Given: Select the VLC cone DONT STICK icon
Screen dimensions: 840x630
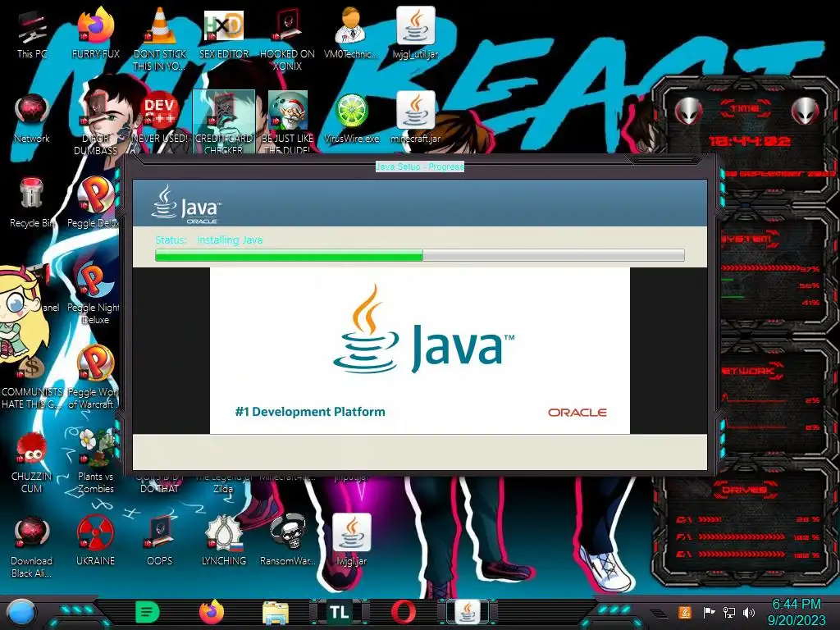Looking at the screenshot, I should pyautogui.click(x=160, y=39).
